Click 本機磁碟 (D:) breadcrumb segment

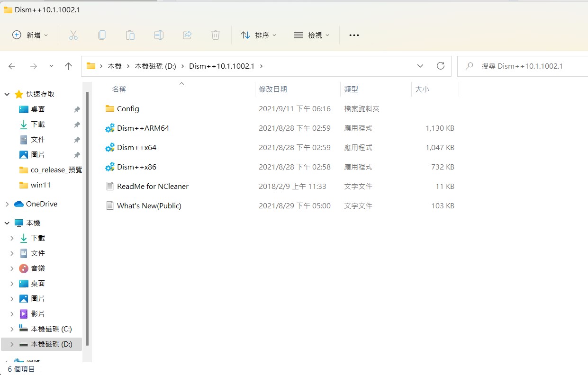(155, 66)
